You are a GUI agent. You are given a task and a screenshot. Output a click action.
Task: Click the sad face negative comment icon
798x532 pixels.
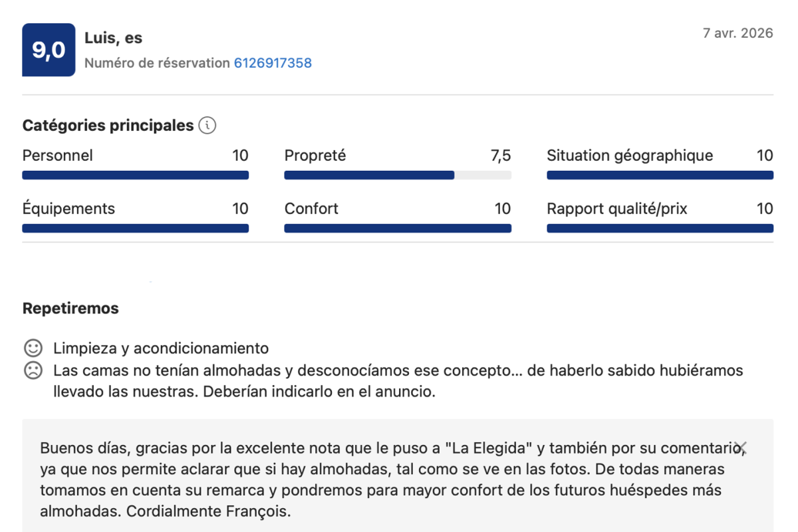point(32,370)
